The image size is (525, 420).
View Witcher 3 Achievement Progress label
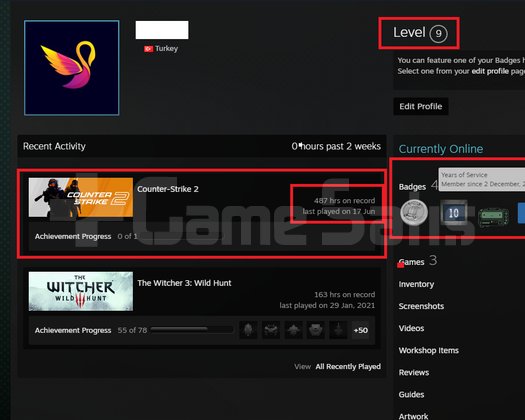tap(73, 330)
